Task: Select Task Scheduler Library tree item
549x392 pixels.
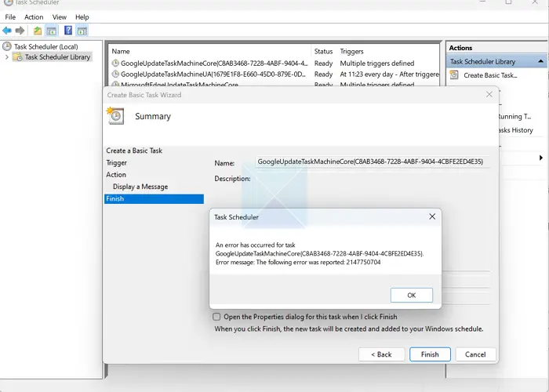Action: (x=57, y=56)
